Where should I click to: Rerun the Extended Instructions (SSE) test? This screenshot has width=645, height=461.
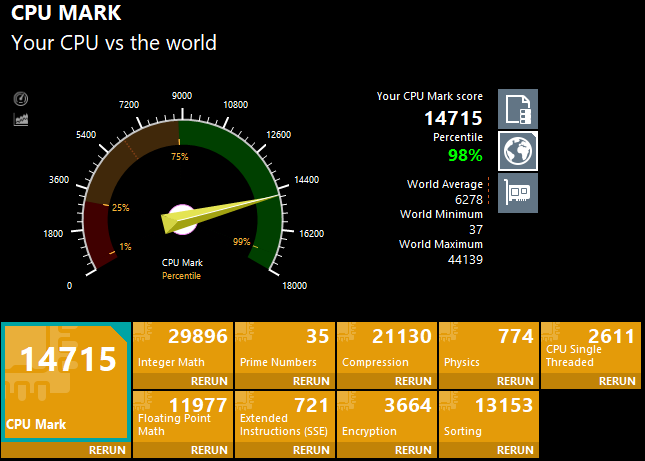pyautogui.click(x=311, y=450)
